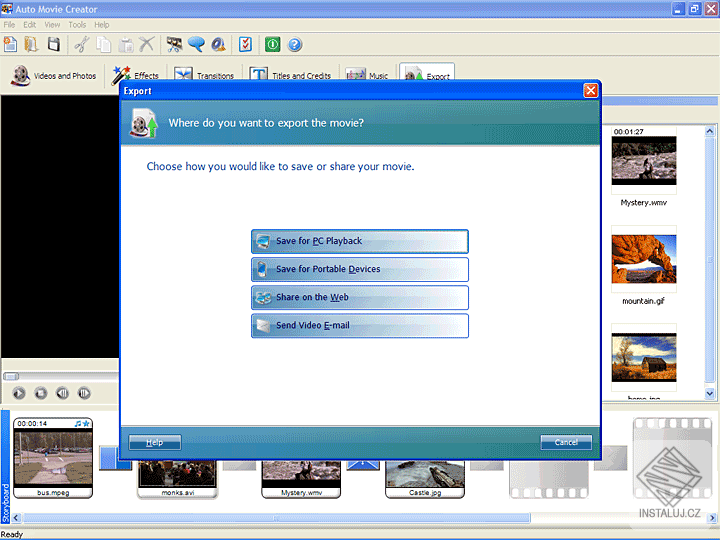
Task: Click the blue speech bubble icon
Action: coord(197,45)
